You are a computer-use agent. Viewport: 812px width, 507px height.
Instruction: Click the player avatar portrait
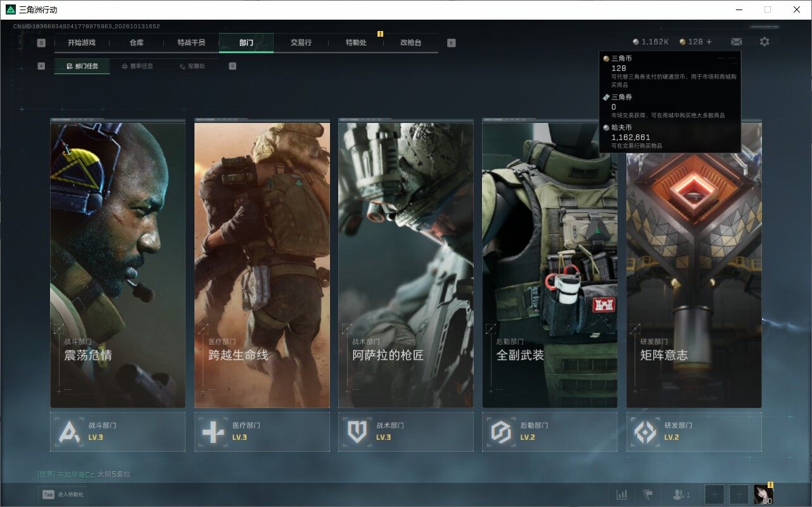coord(763,494)
